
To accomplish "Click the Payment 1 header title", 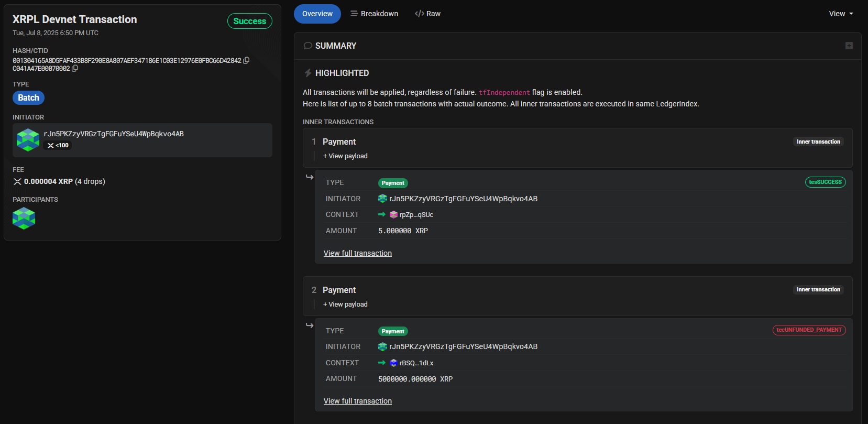I will [x=339, y=142].
